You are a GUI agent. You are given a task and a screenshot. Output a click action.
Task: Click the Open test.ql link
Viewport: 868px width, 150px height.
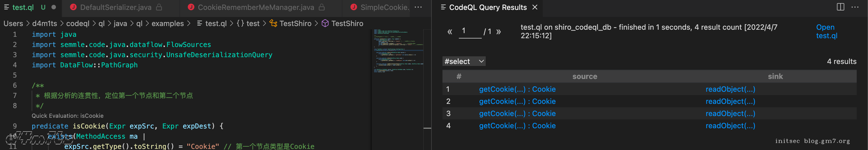pos(826,31)
